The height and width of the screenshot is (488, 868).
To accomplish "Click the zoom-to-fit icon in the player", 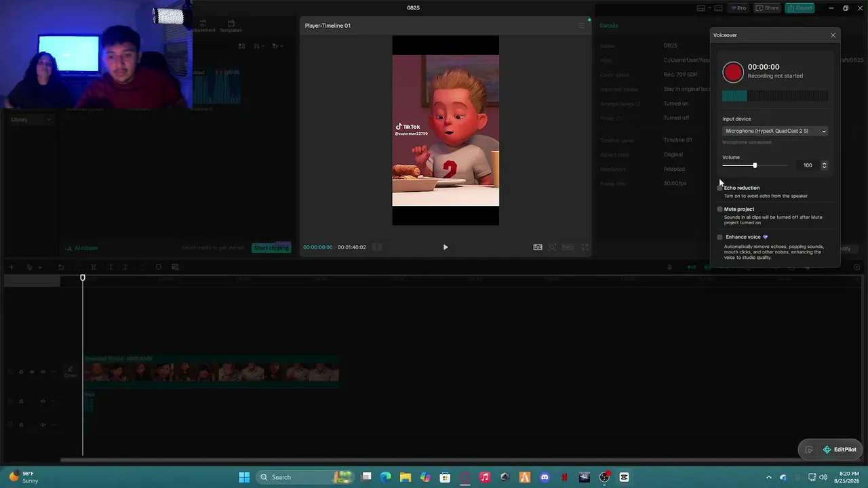I will [552, 247].
